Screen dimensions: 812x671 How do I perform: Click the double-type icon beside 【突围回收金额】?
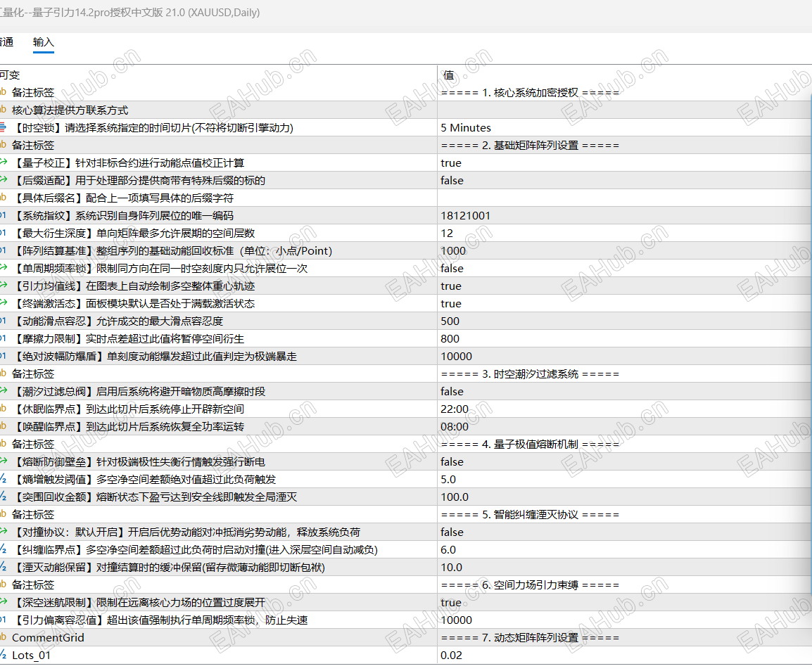pos(3,497)
